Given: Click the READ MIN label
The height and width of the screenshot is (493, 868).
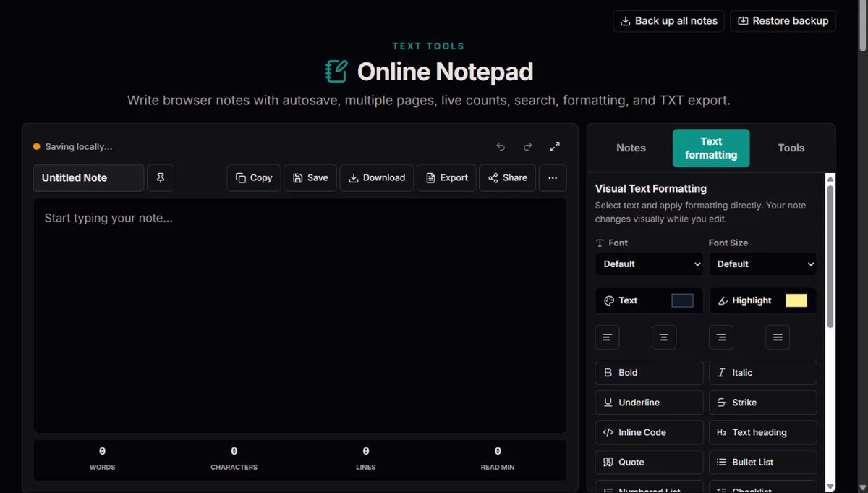Looking at the screenshot, I should 498,468.
